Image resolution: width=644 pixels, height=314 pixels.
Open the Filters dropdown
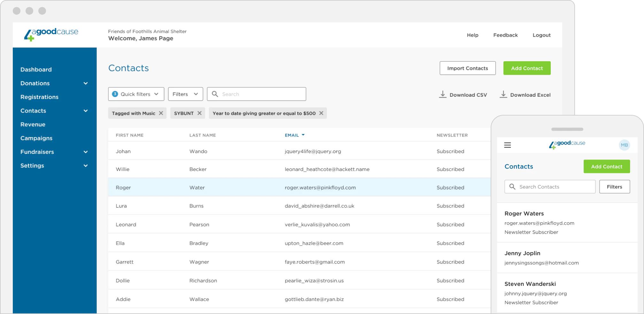tap(185, 94)
